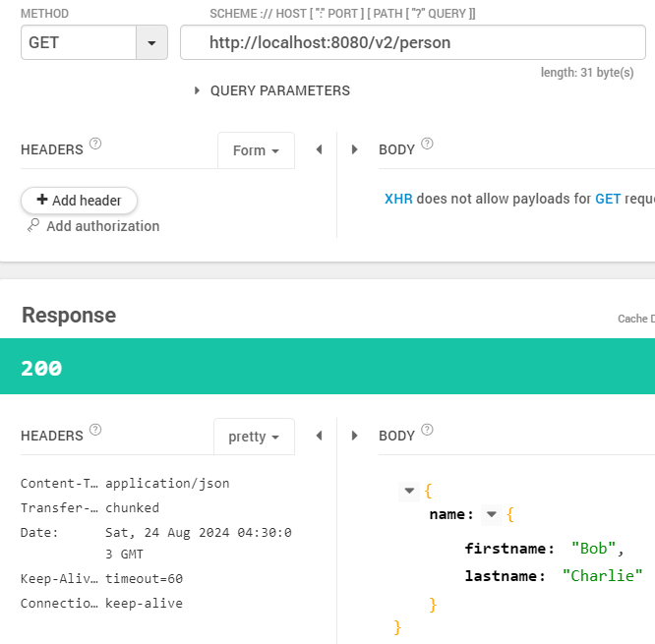Expand the QUERY PARAMETERS section
This screenshot has height=644, width=655.
click(199, 90)
